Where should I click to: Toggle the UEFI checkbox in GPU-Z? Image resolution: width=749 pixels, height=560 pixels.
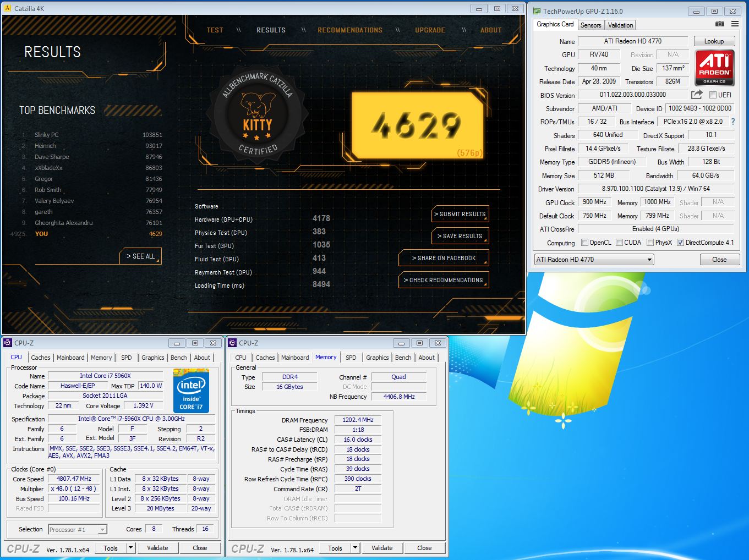click(713, 95)
